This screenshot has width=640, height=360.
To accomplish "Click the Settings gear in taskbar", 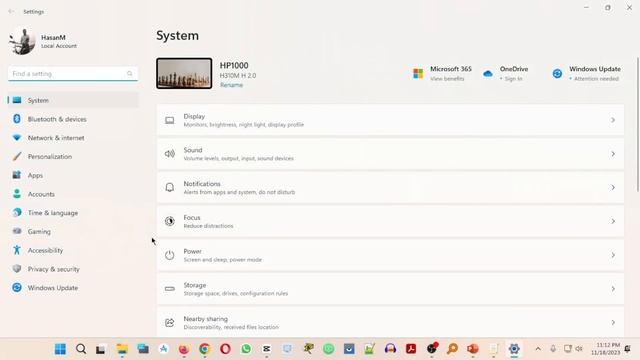I will tap(514, 349).
